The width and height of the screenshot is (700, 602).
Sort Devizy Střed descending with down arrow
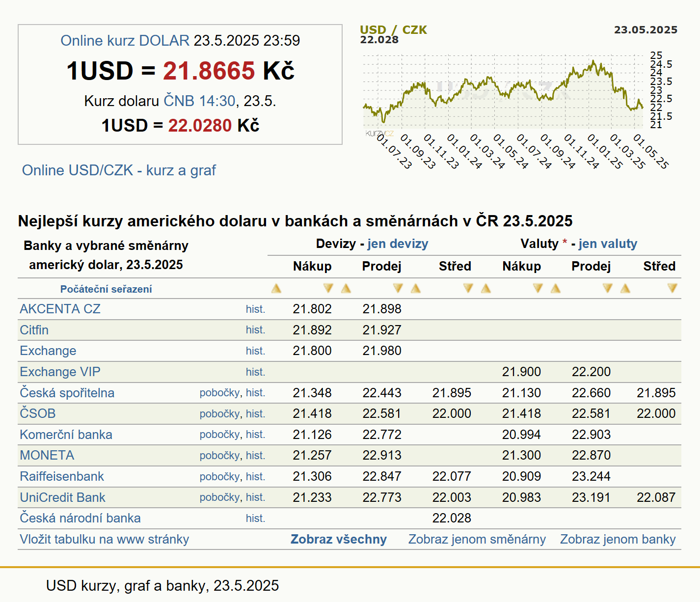point(468,288)
